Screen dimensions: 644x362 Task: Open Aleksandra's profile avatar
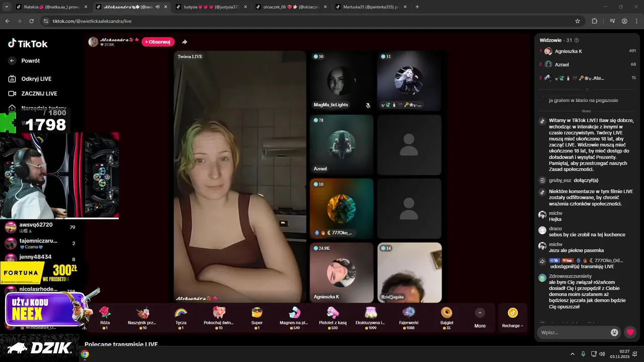pyautogui.click(x=93, y=42)
